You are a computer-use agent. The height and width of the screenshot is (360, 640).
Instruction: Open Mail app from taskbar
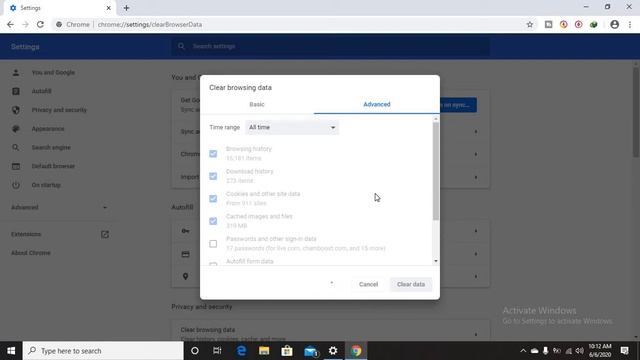[311, 351]
